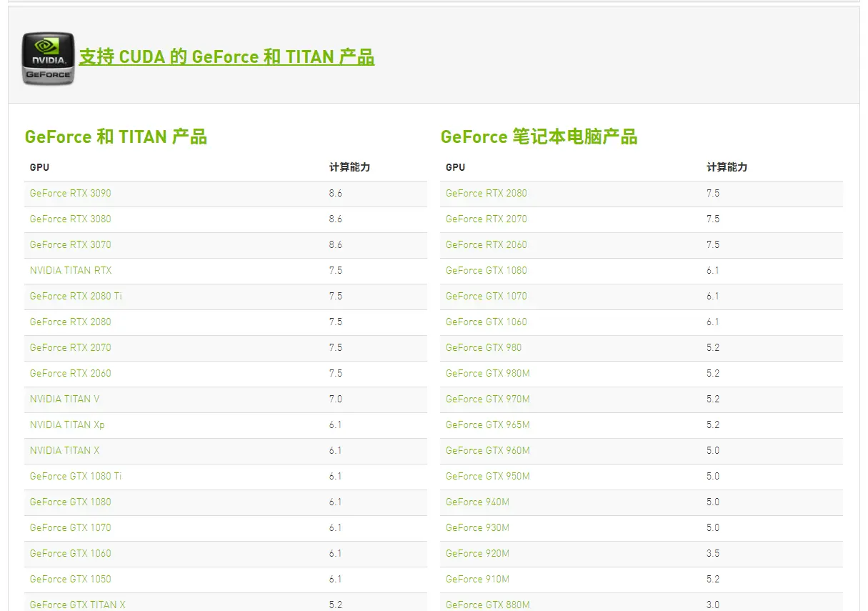The width and height of the screenshot is (868, 611).
Task: Click the 5.2 value in the GTX 965M row
Action: pos(713,424)
